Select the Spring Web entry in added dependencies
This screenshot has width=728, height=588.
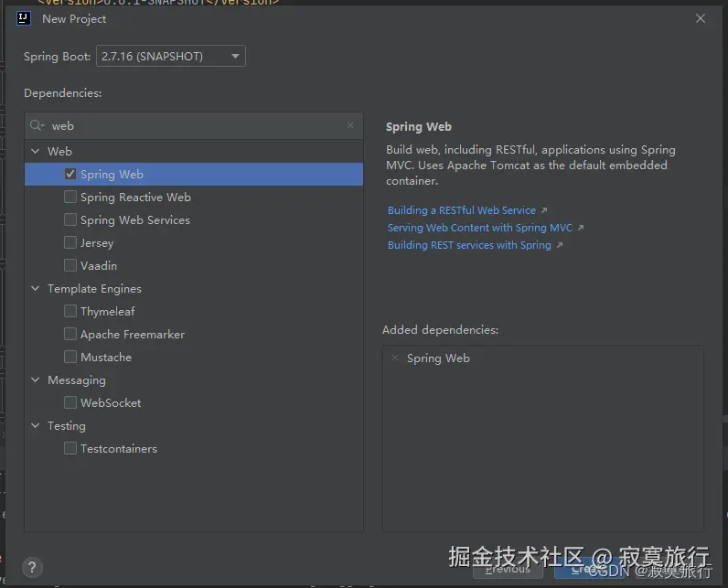tap(438, 358)
